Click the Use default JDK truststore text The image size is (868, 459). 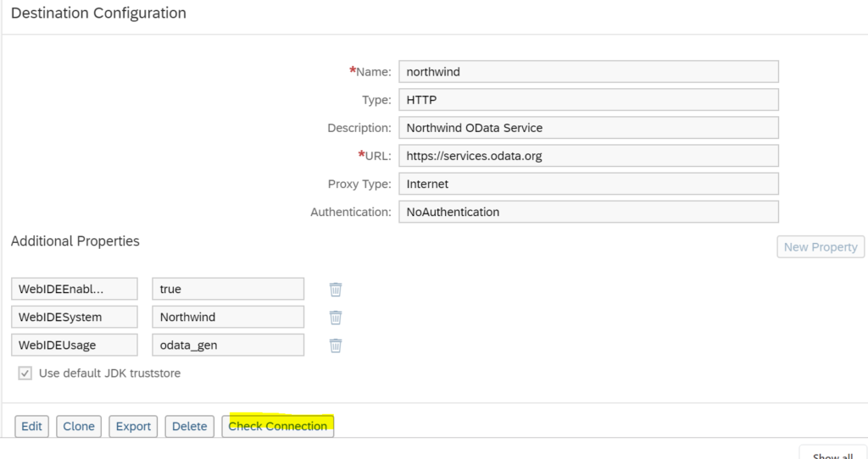coord(109,373)
